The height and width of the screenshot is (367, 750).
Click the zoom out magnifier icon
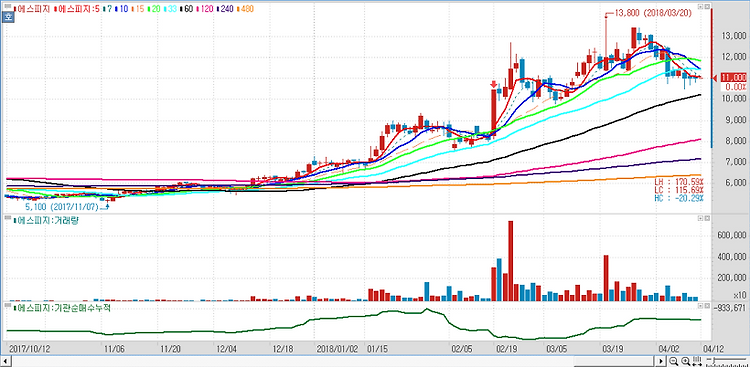[673, 361]
